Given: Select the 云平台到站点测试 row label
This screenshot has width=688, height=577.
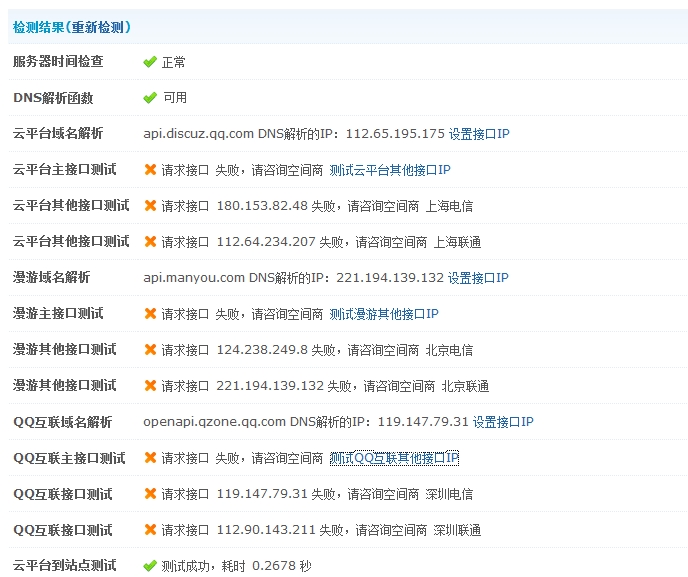Looking at the screenshot, I should 64,566.
